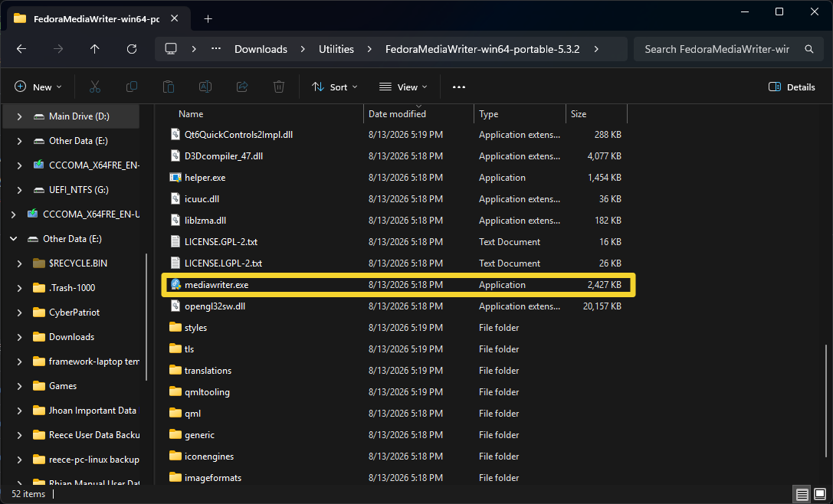The image size is (833, 504).
Task: Open the Utilities breadcrumb
Action: 336,49
